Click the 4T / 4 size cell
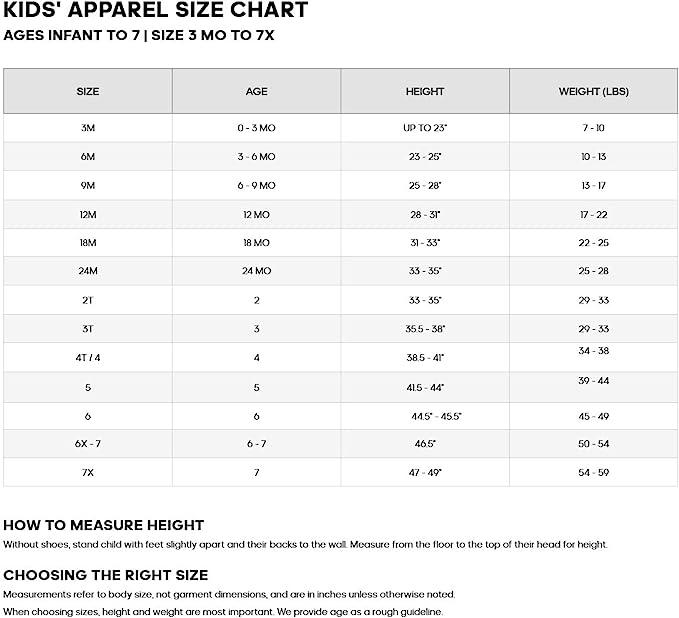The width and height of the screenshot is (679, 618). point(88,357)
